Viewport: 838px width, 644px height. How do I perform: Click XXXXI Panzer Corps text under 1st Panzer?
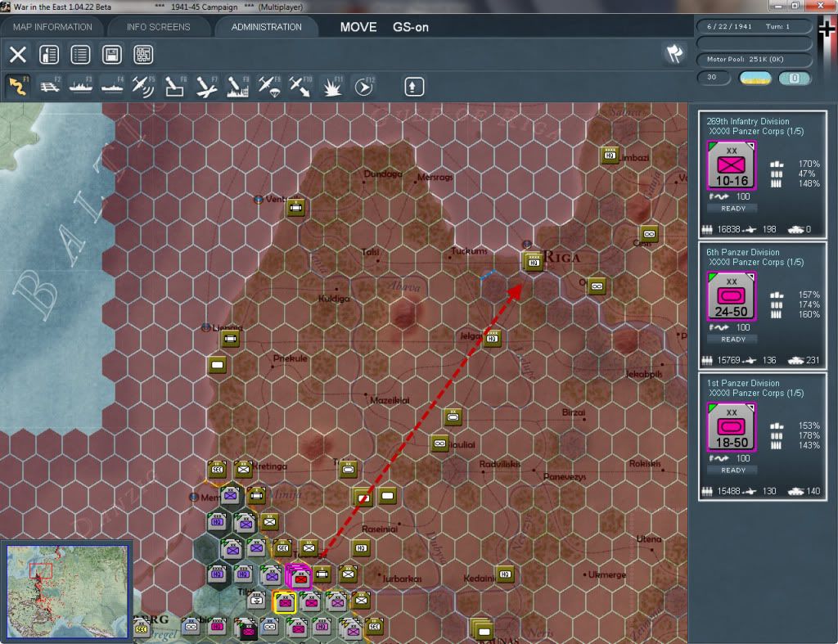(x=756, y=393)
